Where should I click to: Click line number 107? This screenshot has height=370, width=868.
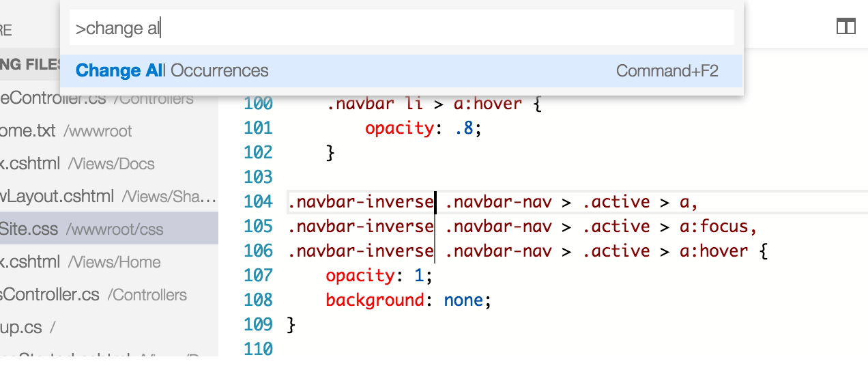coord(258,276)
